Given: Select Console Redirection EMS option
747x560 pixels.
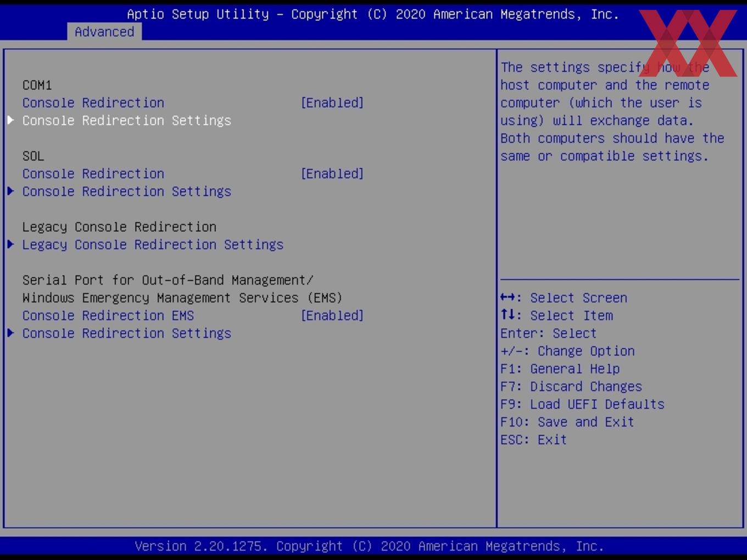Looking at the screenshot, I should (108, 315).
